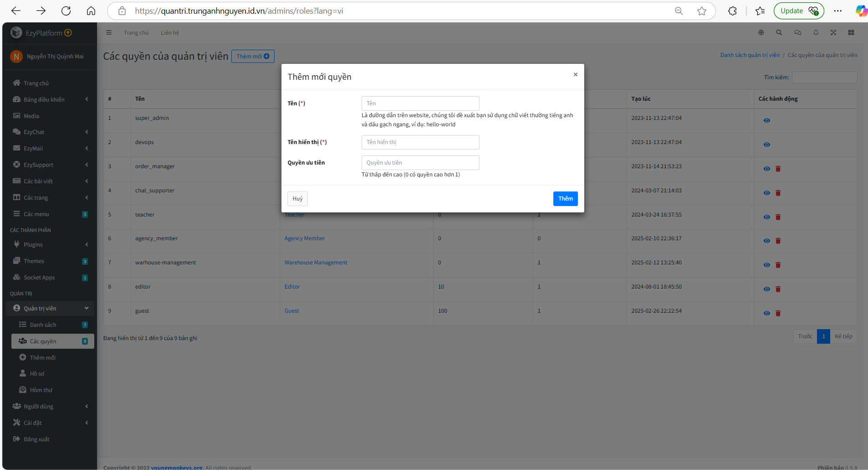Open browser settings ellipsis menu
Image resolution: width=868 pixels, height=470 pixels.
tap(838, 11)
